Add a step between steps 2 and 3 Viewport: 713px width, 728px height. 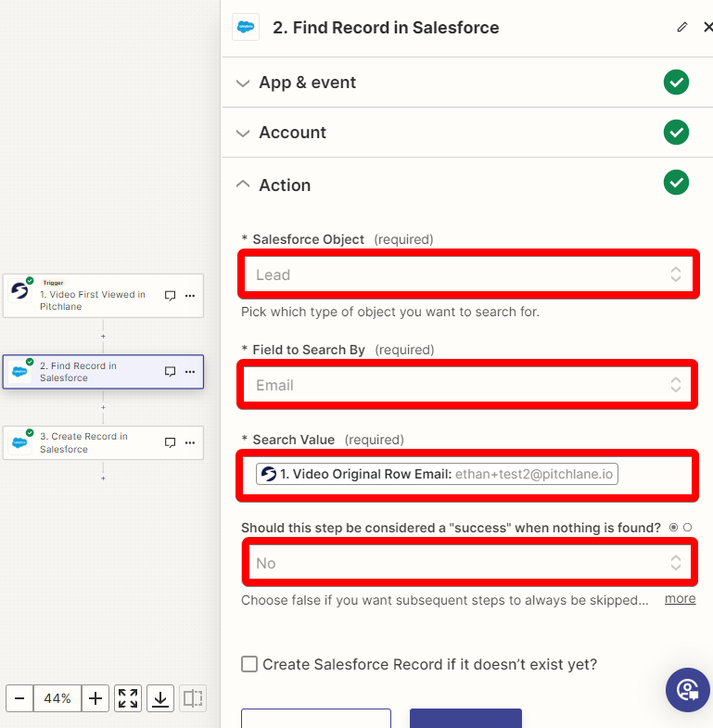coord(103,407)
